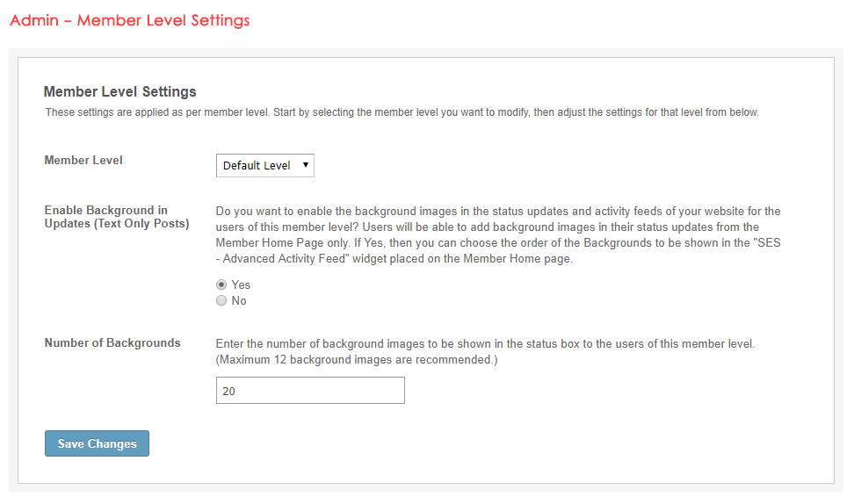Click the "Maximum 12 background images" hint

(x=357, y=360)
